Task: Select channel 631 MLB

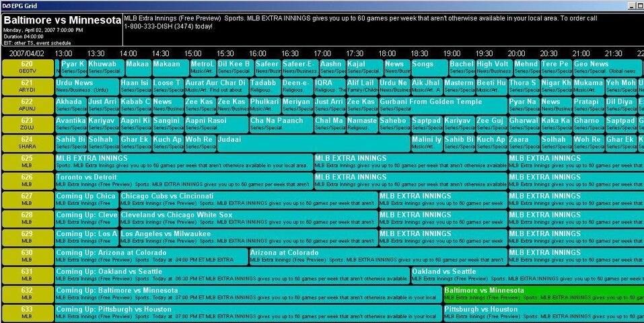Action: (x=28, y=276)
